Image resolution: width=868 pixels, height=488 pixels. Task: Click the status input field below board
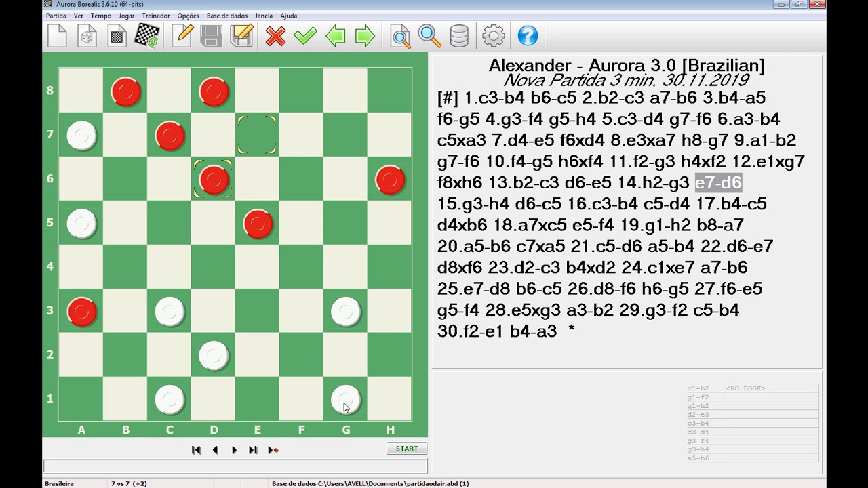(235, 466)
